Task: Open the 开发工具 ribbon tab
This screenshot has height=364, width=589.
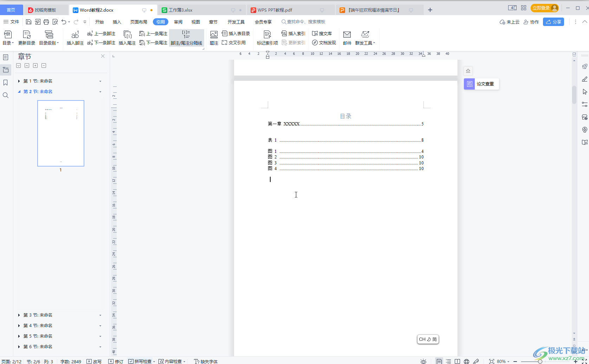Action: click(x=236, y=22)
